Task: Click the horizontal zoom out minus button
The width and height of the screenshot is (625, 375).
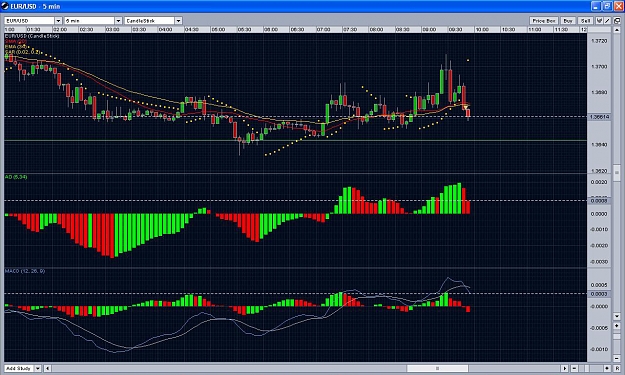Action: click(x=574, y=368)
